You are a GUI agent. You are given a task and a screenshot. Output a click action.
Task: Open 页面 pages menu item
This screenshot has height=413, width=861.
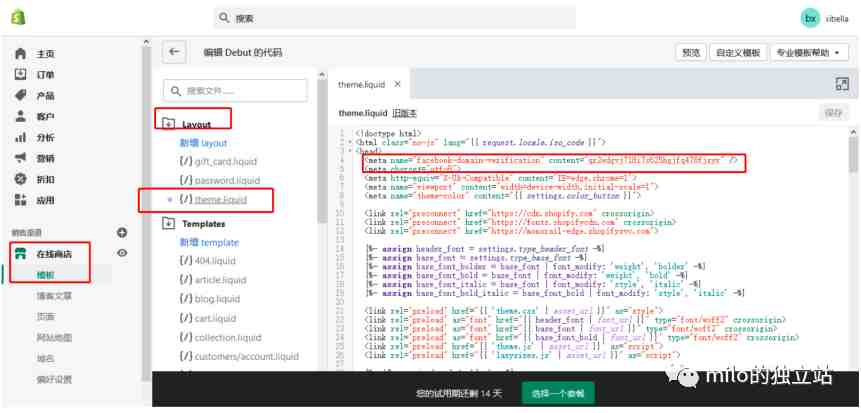coord(46,317)
